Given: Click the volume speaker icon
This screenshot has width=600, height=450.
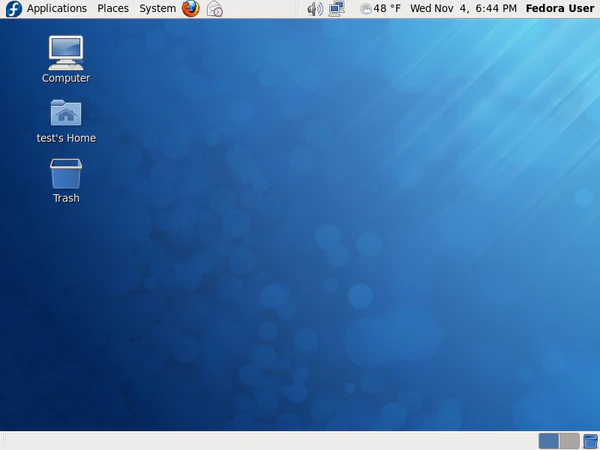Looking at the screenshot, I should pos(314,9).
